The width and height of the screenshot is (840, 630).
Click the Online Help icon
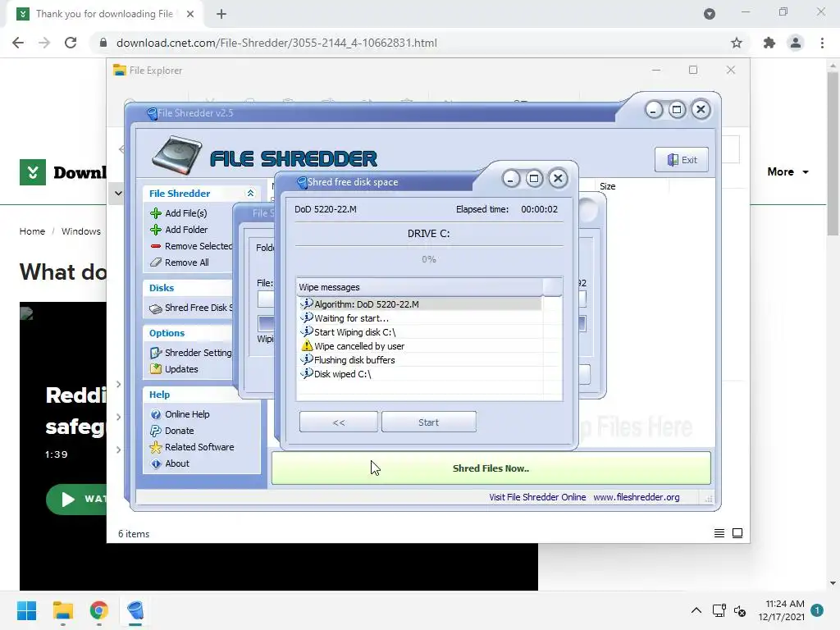coord(156,414)
